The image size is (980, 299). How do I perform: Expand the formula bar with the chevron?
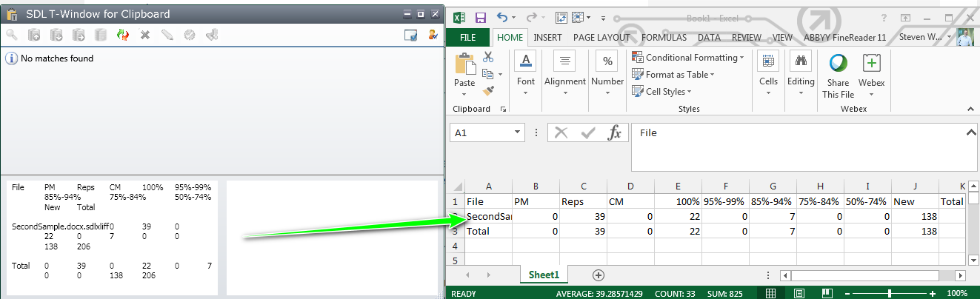971,132
